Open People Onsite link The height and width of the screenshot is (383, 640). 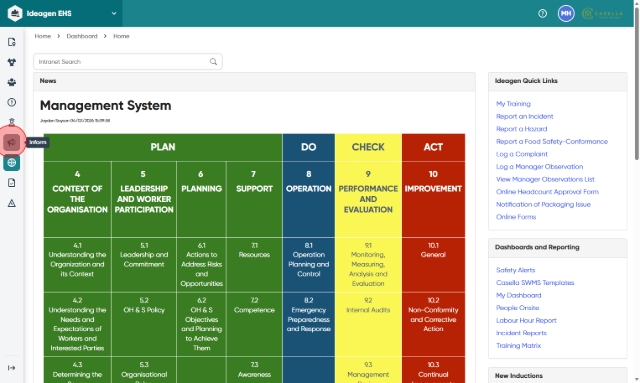[517, 308]
